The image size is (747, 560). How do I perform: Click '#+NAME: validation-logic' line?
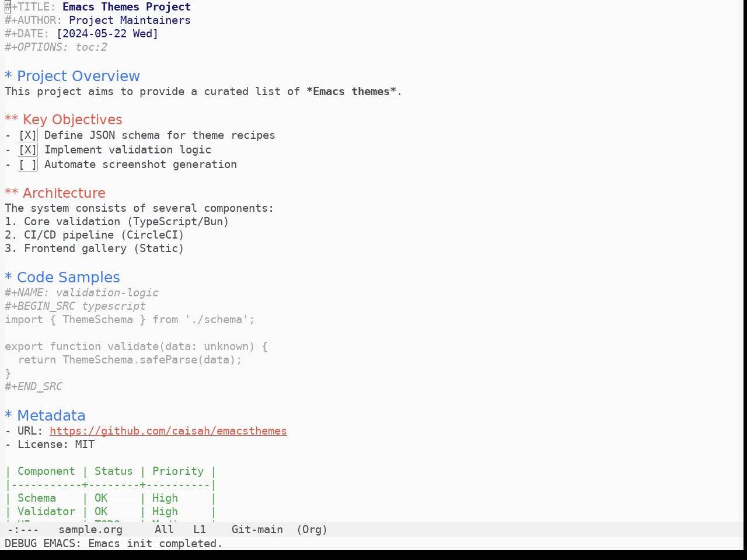[x=82, y=293]
